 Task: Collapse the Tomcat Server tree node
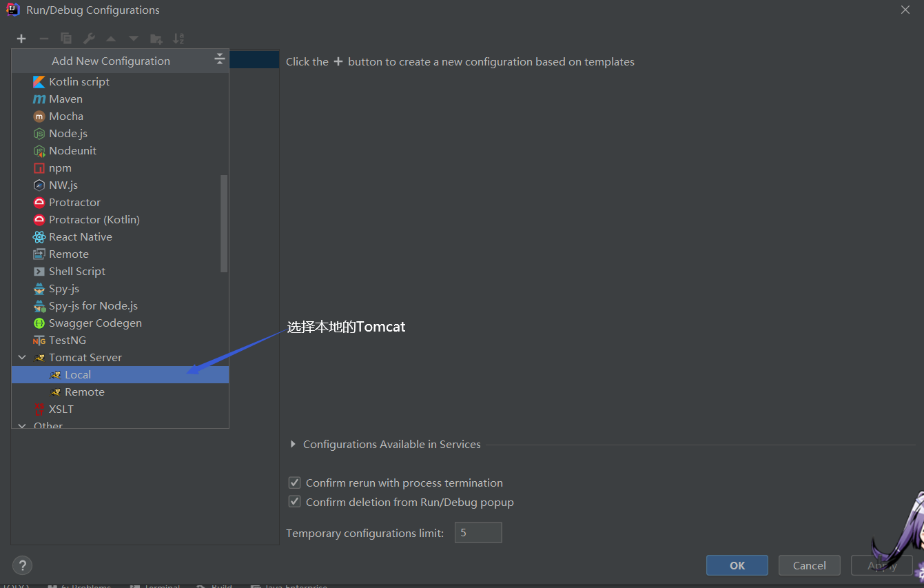pos(22,358)
